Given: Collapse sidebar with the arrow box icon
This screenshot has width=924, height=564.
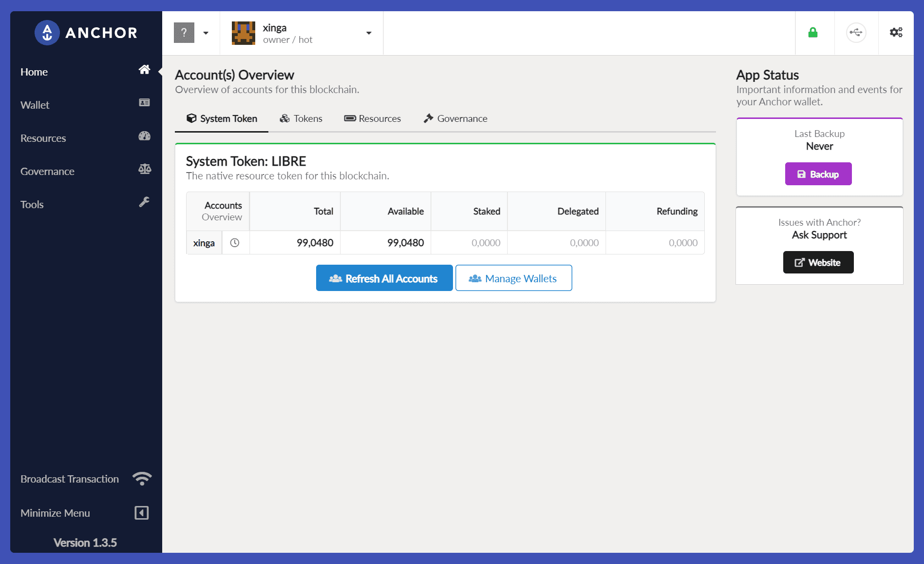Looking at the screenshot, I should (141, 513).
